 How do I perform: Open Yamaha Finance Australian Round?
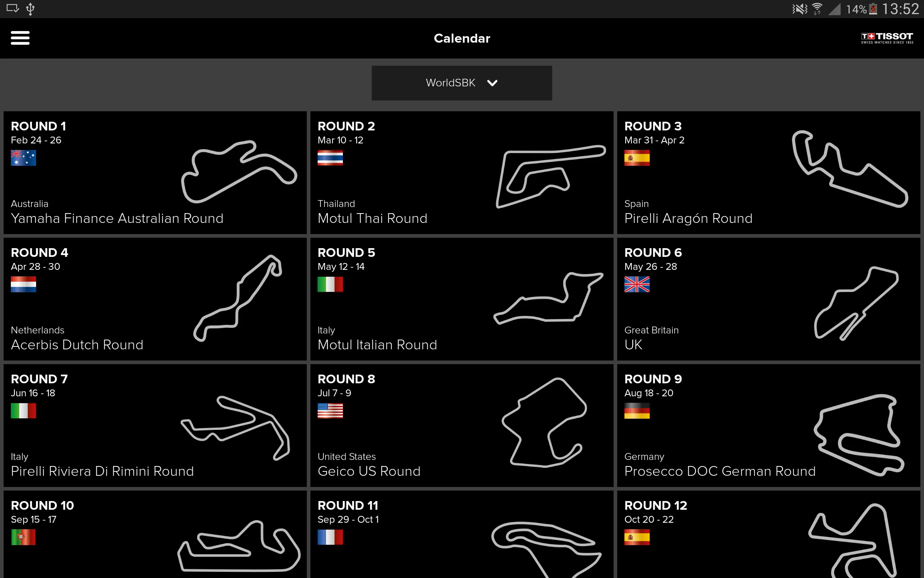[x=117, y=218]
